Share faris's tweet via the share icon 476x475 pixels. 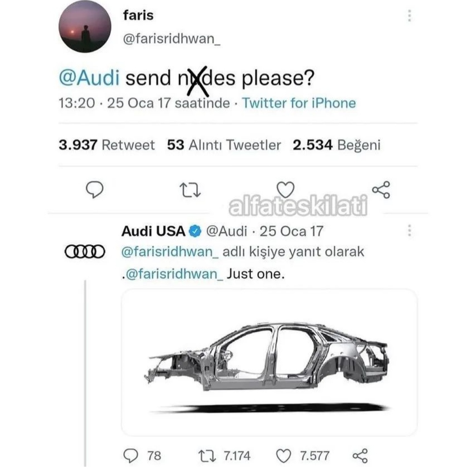(x=381, y=190)
